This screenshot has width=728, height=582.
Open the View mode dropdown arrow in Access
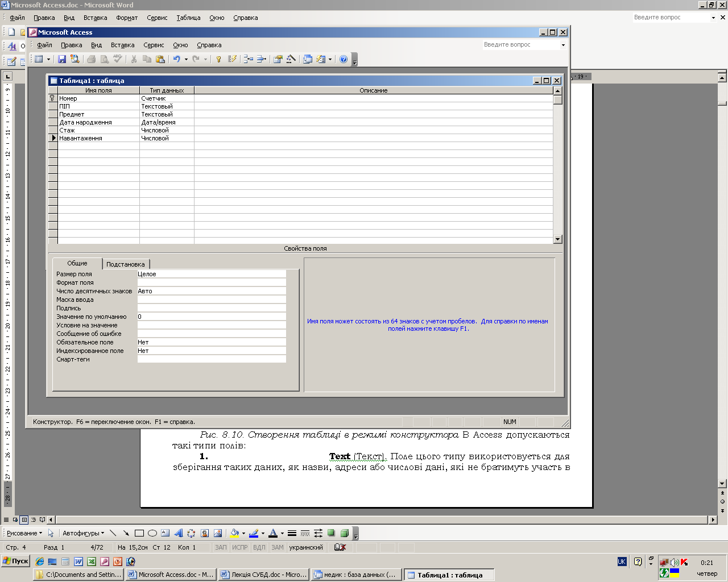[48, 59]
